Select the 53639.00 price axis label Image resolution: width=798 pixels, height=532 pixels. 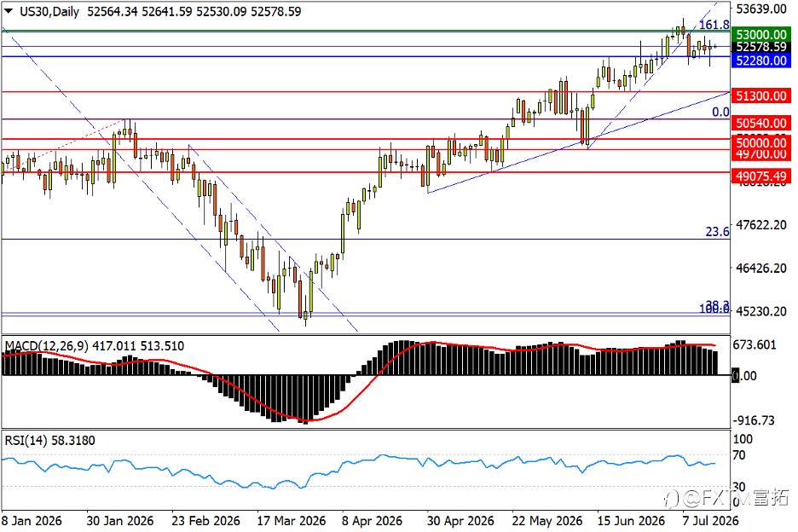(761, 9)
